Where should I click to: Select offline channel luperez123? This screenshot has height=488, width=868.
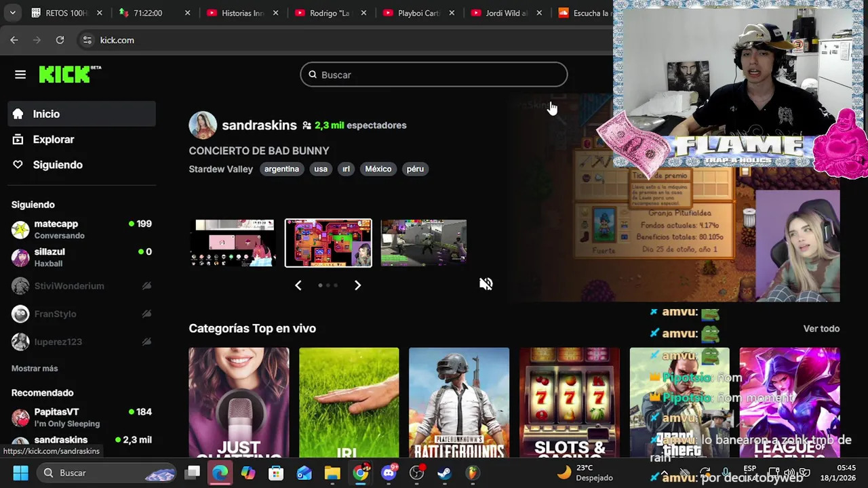pyautogui.click(x=82, y=342)
